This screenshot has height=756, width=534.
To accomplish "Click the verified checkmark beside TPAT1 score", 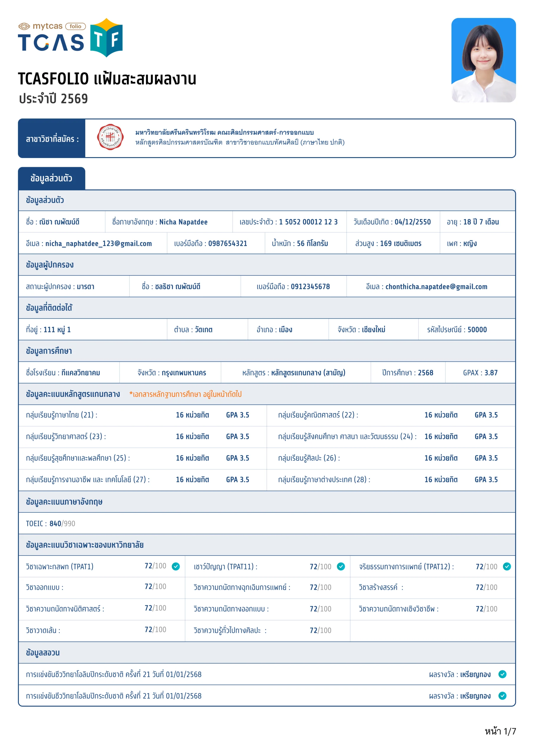I will 176,566.
